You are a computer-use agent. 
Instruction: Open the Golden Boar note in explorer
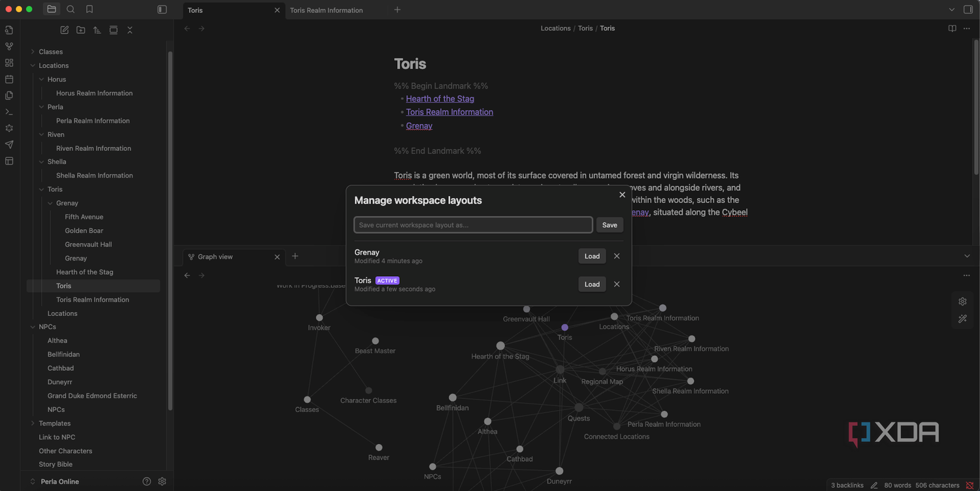84,230
